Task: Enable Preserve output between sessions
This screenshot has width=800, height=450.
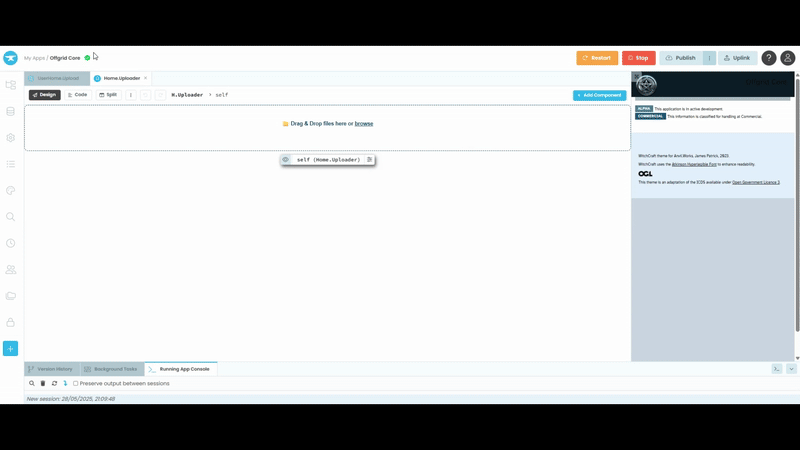Action: pos(76,383)
